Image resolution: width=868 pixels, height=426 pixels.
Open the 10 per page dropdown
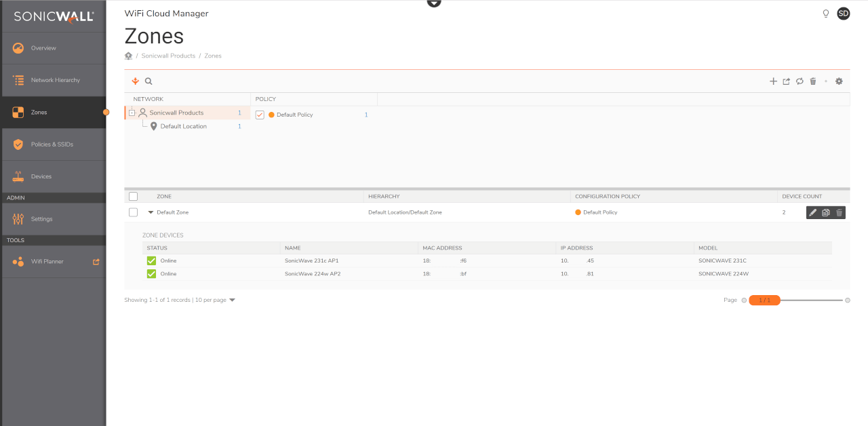pyautogui.click(x=216, y=300)
